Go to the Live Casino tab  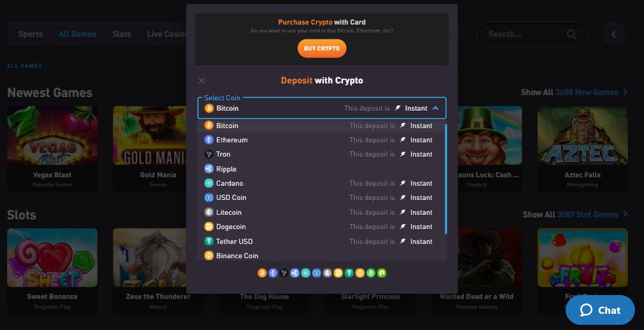[x=167, y=34]
